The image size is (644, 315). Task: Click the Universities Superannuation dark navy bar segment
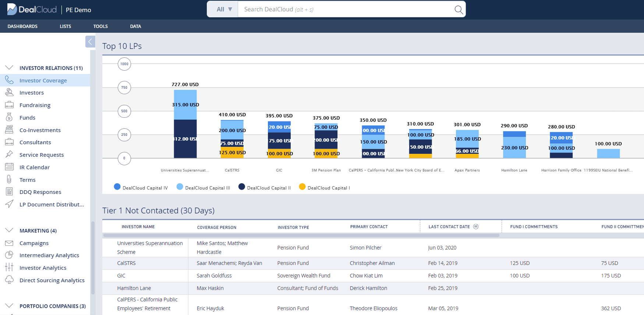pos(185,139)
